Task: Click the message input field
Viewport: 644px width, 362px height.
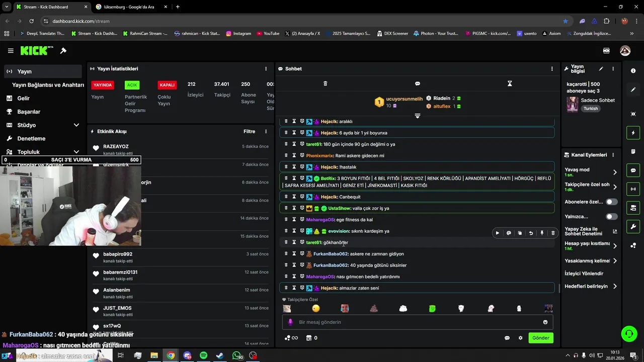Action: pos(418,322)
